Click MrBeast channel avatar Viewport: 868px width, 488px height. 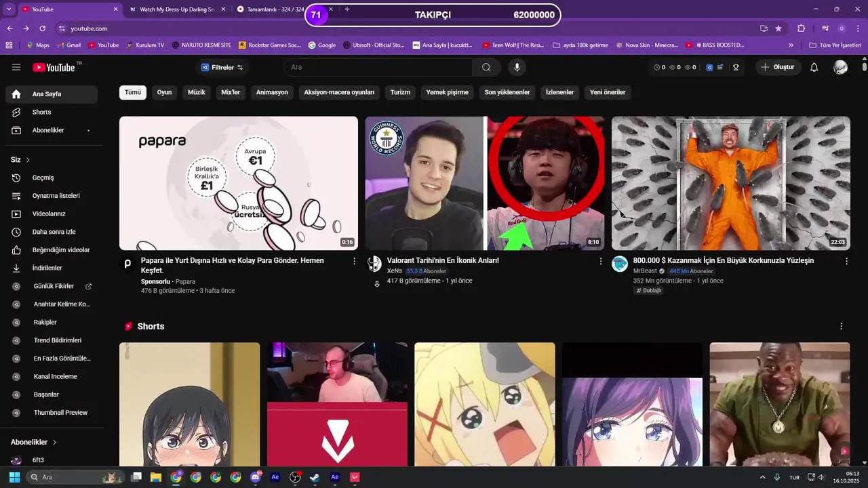click(x=620, y=264)
